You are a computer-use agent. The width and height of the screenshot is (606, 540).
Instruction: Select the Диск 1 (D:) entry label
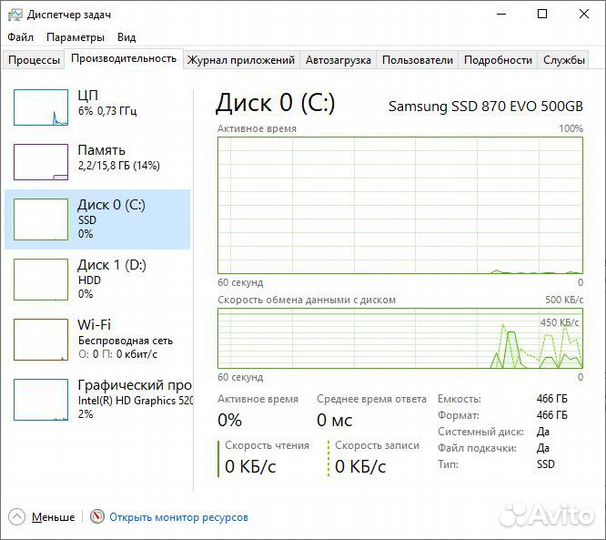click(x=112, y=265)
